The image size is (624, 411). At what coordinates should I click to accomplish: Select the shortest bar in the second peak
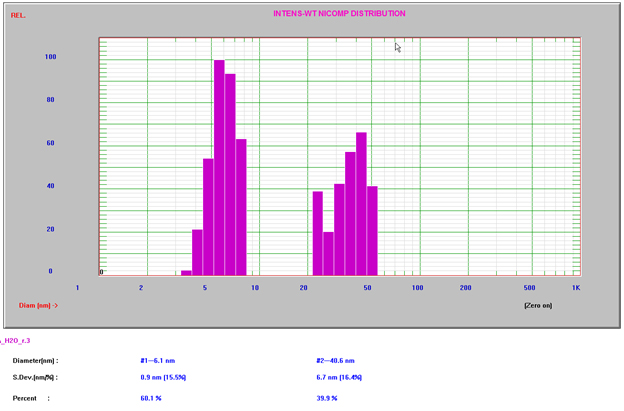coord(328,253)
